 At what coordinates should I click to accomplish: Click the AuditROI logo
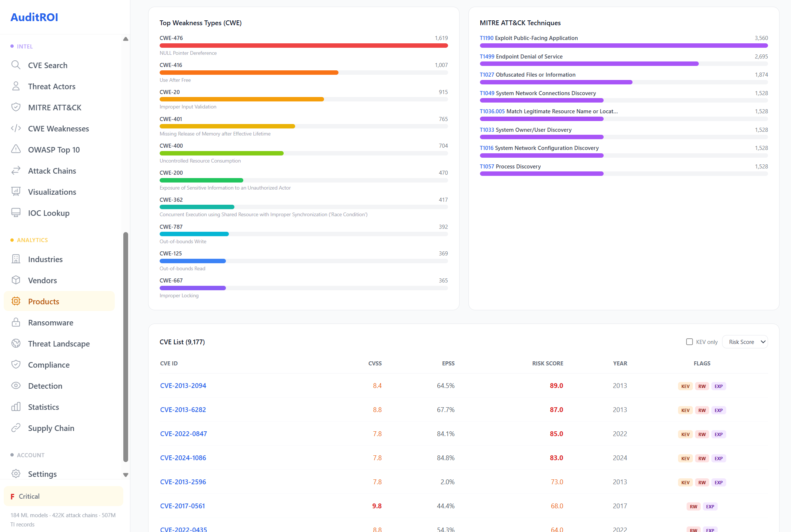click(34, 17)
